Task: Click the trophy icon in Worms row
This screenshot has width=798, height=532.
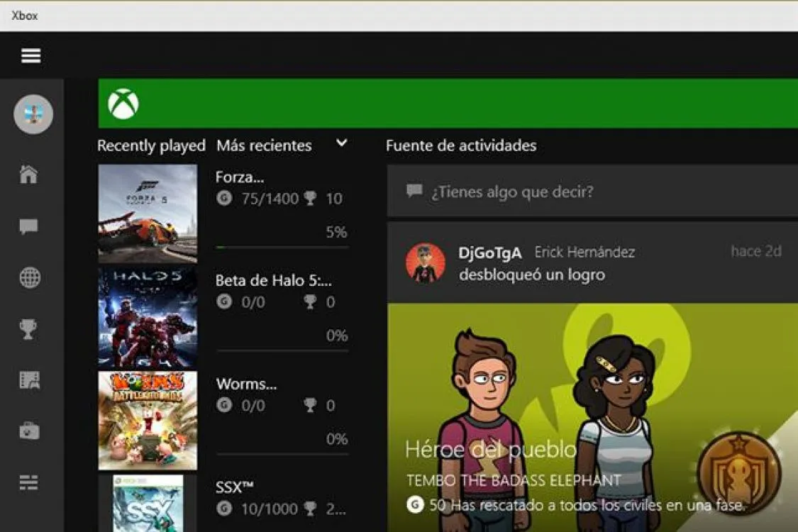Action: pyautogui.click(x=310, y=405)
